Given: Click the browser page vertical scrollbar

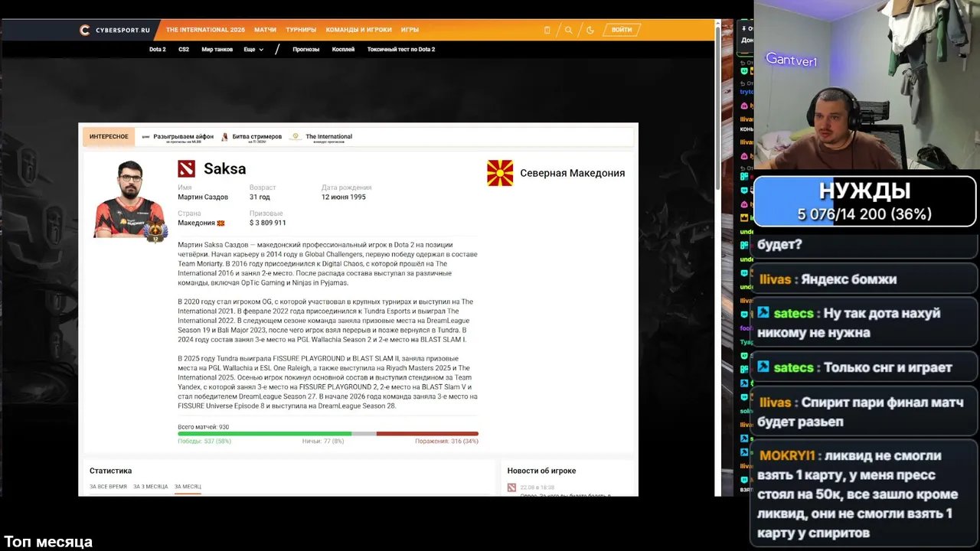Looking at the screenshot, I should pos(718,107).
